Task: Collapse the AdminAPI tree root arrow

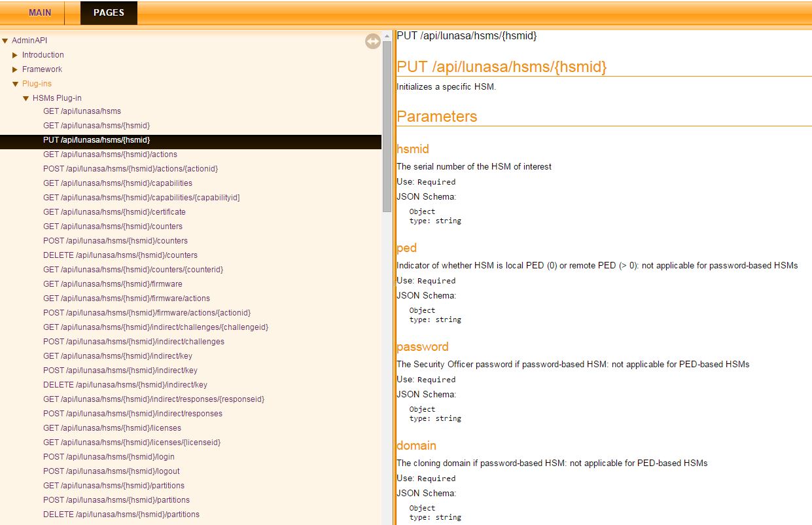Action: (x=5, y=41)
